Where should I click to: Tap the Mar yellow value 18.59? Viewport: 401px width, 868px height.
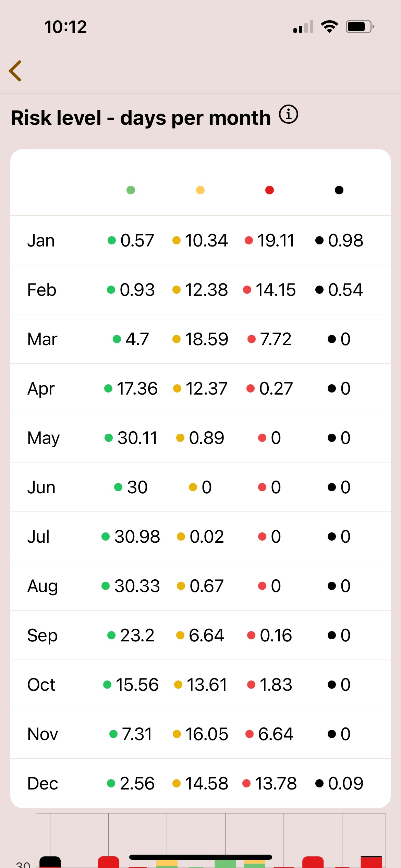pos(206,339)
